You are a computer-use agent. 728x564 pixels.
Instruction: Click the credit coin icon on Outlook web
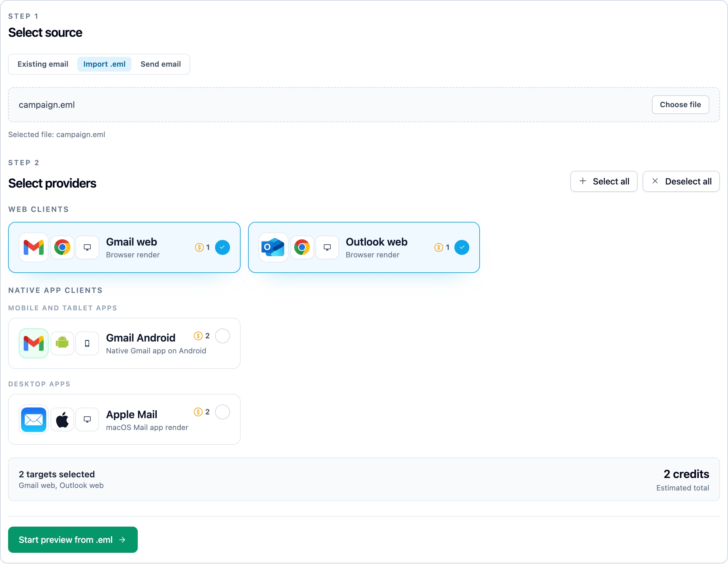439,247
